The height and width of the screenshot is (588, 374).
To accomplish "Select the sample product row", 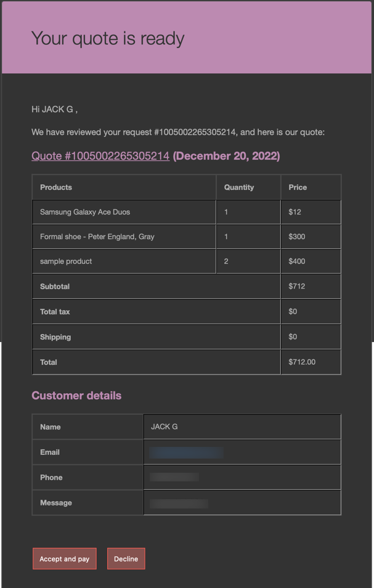I will (187, 261).
